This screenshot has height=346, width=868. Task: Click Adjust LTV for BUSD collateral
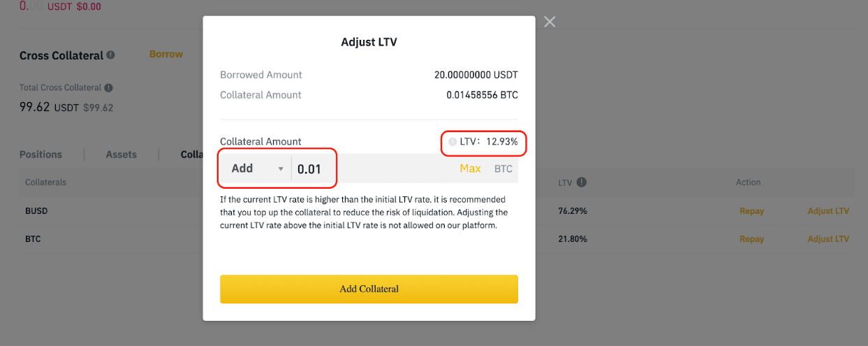click(x=828, y=211)
